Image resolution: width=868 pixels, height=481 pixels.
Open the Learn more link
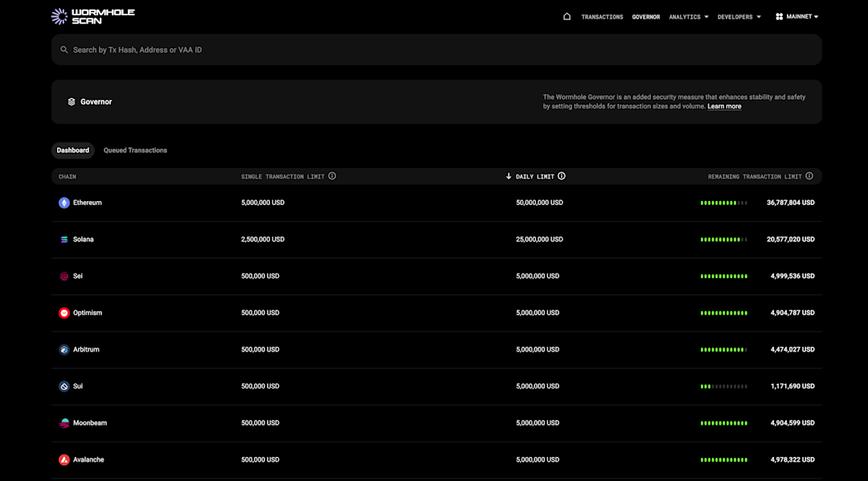(724, 106)
